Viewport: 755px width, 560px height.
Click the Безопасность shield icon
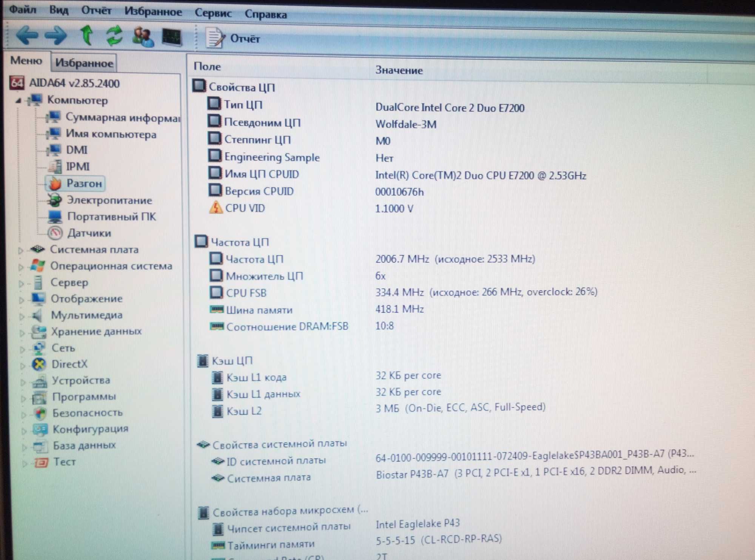40,413
